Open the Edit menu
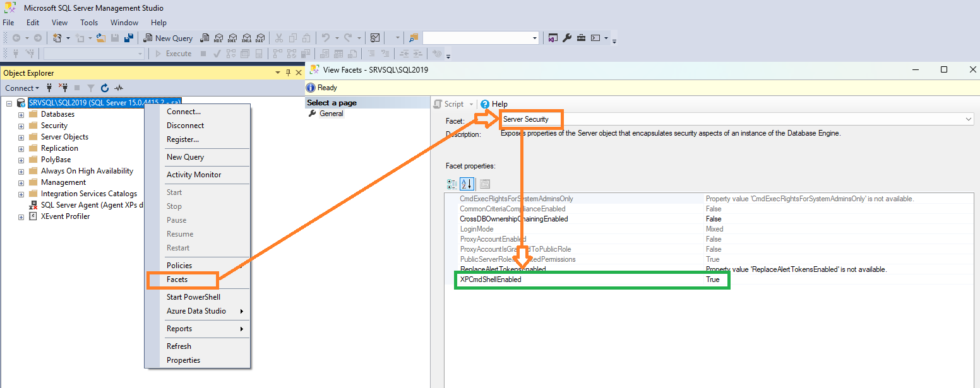Image resolution: width=980 pixels, height=388 pixels. tap(33, 23)
